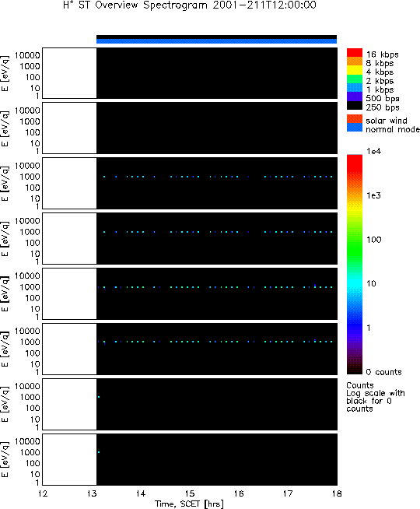Click the '12' tick on the time axis
The image size is (420, 509).
point(43,493)
